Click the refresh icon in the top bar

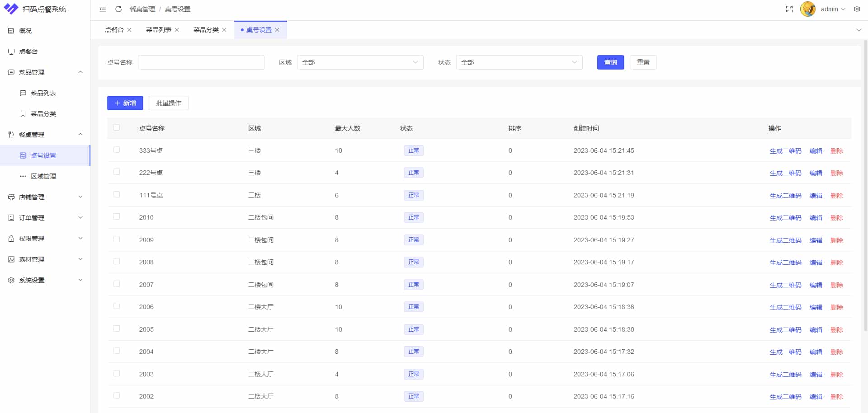coord(118,9)
